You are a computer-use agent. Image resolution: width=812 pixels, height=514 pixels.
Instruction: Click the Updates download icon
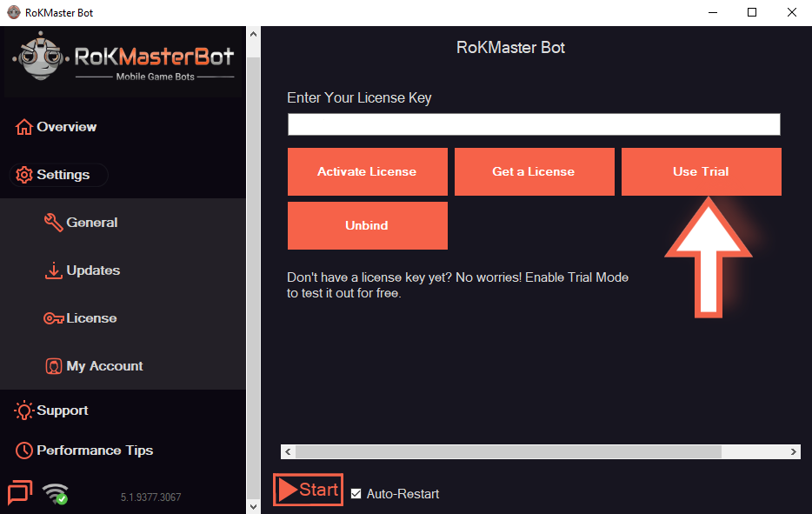[x=53, y=270]
